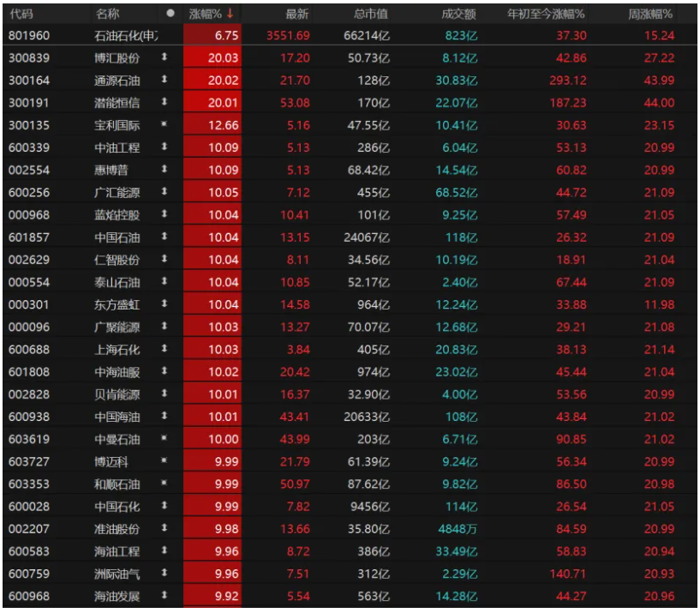Select the 年初至今涨幅% column header
The image size is (700, 613).
coord(546,14)
